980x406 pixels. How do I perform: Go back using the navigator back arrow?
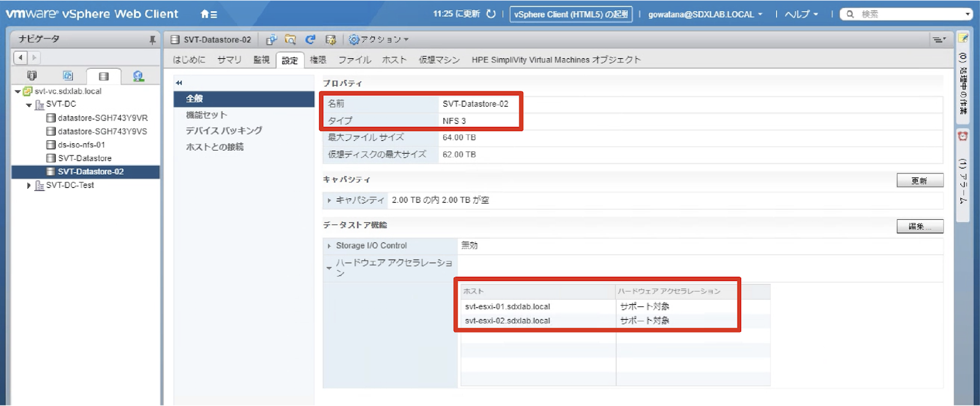[21, 58]
